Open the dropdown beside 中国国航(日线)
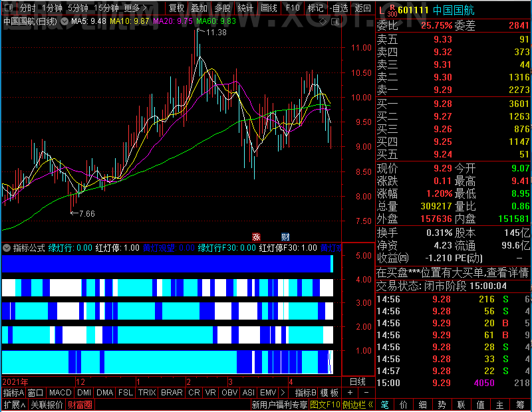Viewport: 532px width, 412px height. pos(64,21)
